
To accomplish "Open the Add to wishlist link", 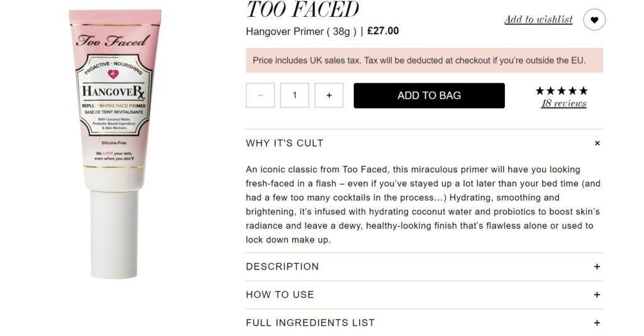I will [x=538, y=19].
